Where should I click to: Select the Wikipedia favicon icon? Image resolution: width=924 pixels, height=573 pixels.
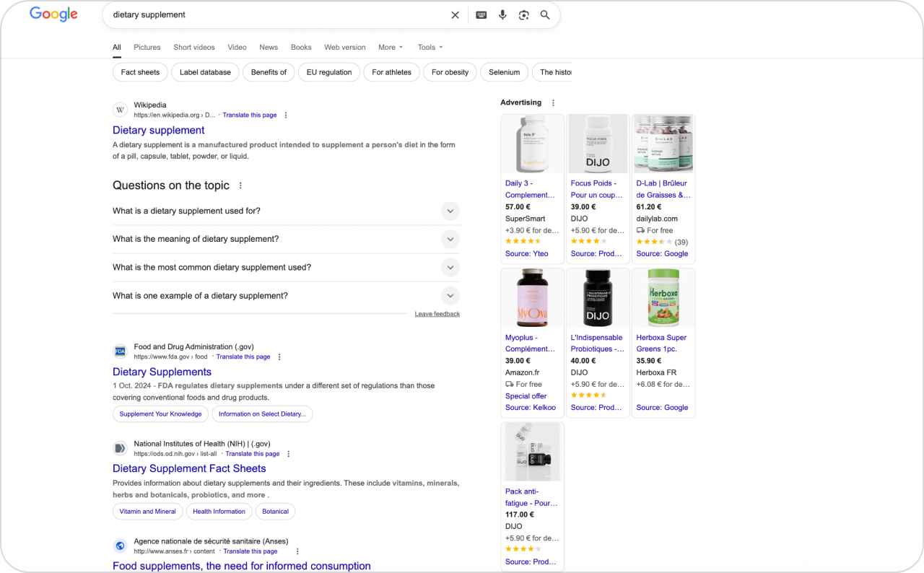(120, 109)
